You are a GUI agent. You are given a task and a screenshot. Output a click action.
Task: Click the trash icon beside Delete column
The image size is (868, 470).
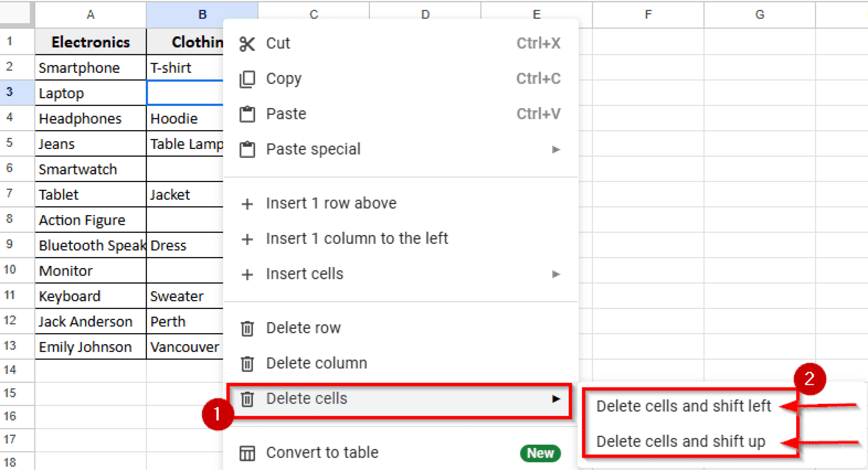247,364
